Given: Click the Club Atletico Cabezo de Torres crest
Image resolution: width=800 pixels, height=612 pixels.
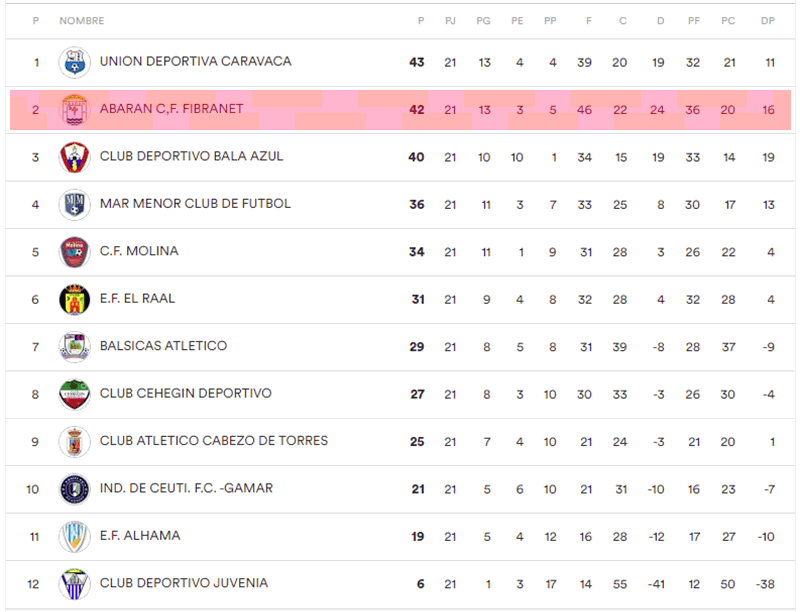Looking at the screenshot, I should [x=74, y=442].
